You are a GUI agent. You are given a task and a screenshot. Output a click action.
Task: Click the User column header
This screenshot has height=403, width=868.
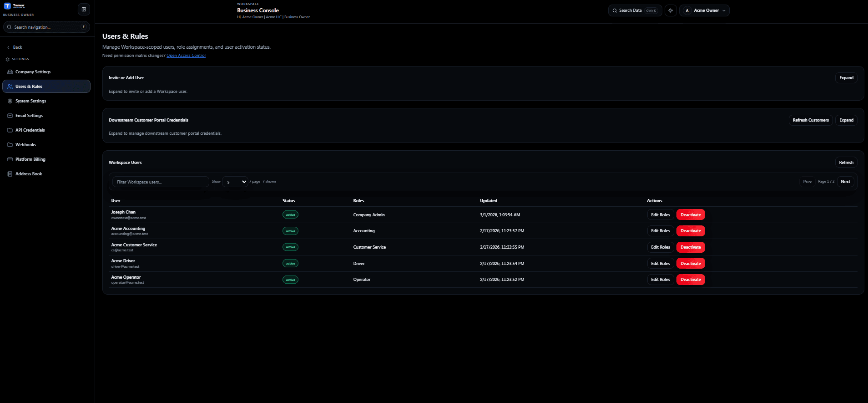[x=116, y=201]
